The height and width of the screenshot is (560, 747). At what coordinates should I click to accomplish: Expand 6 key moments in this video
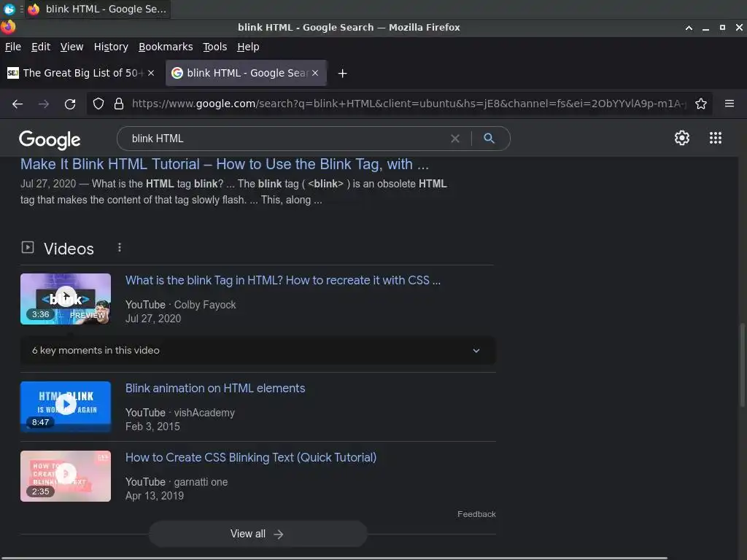pyautogui.click(x=258, y=351)
